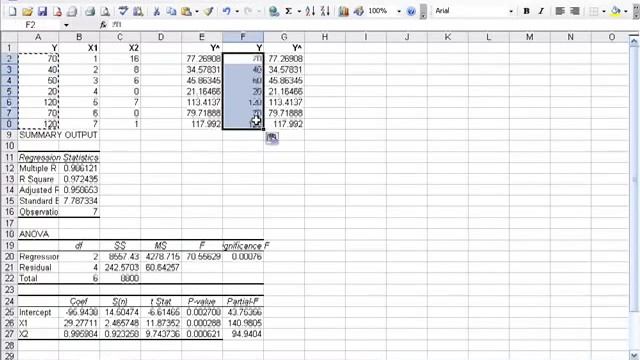Click the Permission document icon
The height and width of the screenshot is (360, 640).
tap(57, 11)
